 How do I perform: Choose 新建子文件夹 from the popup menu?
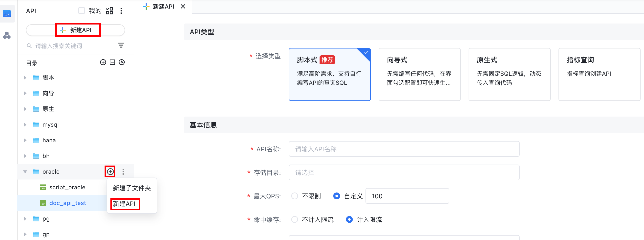click(x=132, y=188)
